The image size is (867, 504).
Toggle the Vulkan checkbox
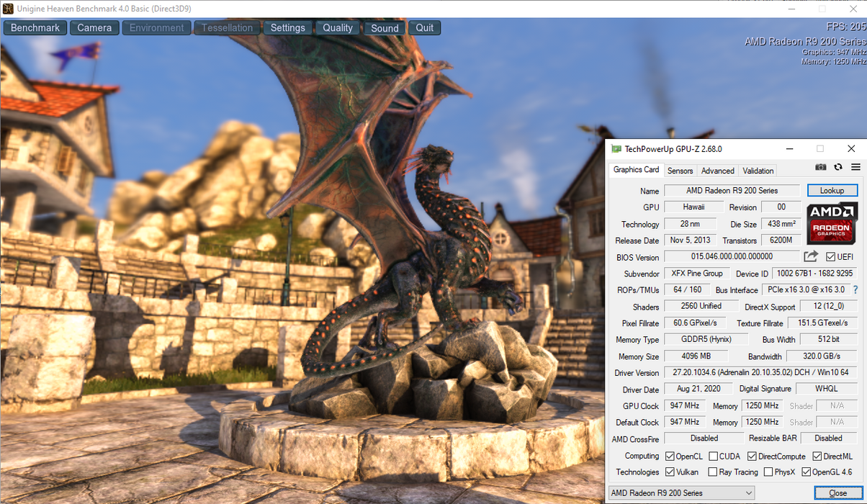[x=670, y=472]
